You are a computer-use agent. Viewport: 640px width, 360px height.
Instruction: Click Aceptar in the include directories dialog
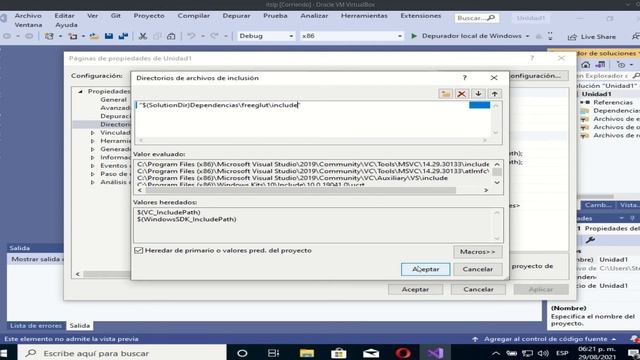click(426, 269)
